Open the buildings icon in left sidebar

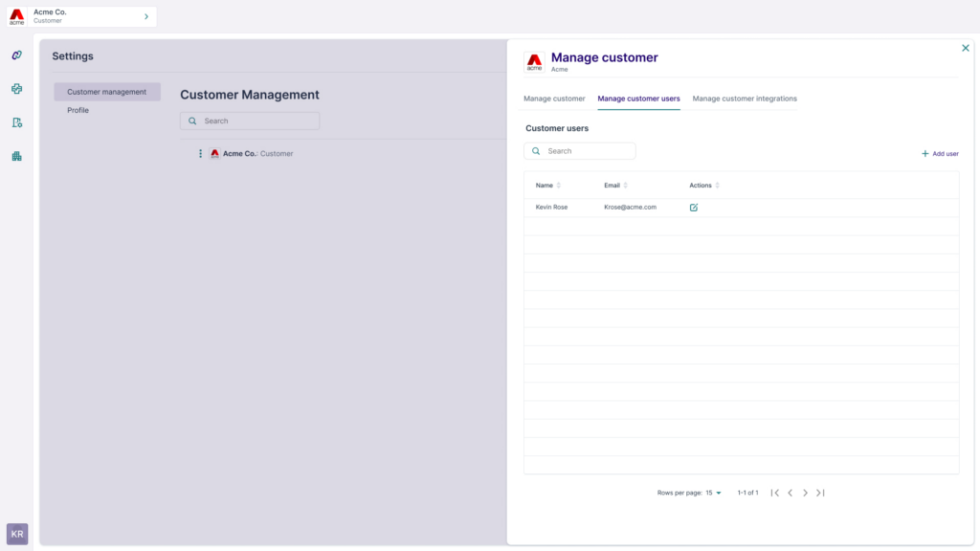tap(16, 156)
